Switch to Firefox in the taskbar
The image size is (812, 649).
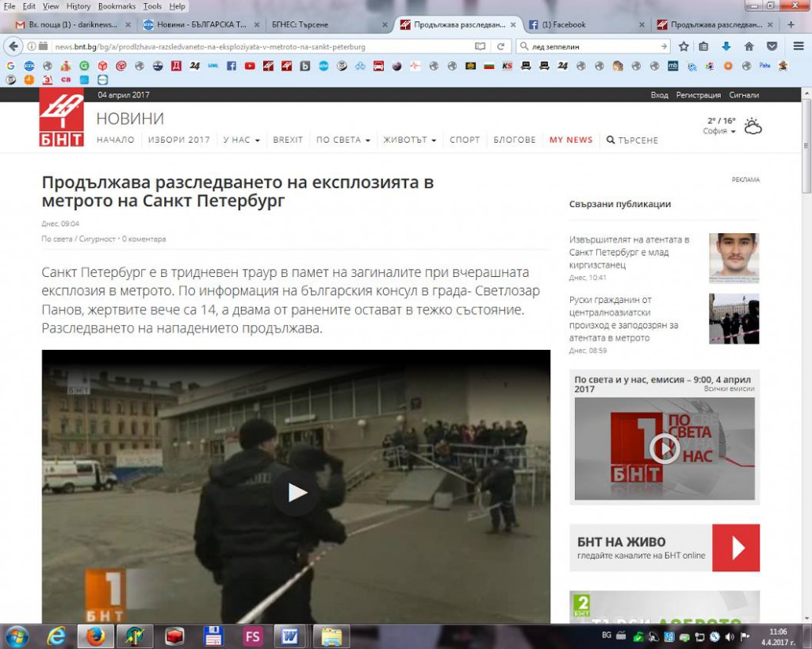[95, 636]
